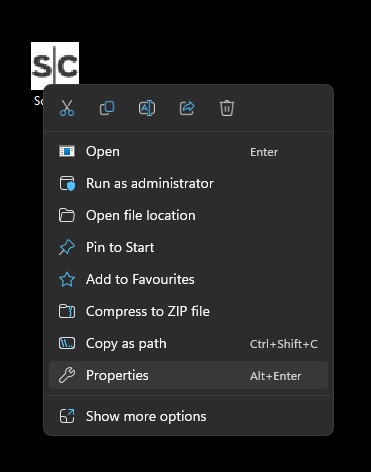The height and width of the screenshot is (472, 371).
Task: Click the Copy icon in top row
Action: pyautogui.click(x=107, y=108)
